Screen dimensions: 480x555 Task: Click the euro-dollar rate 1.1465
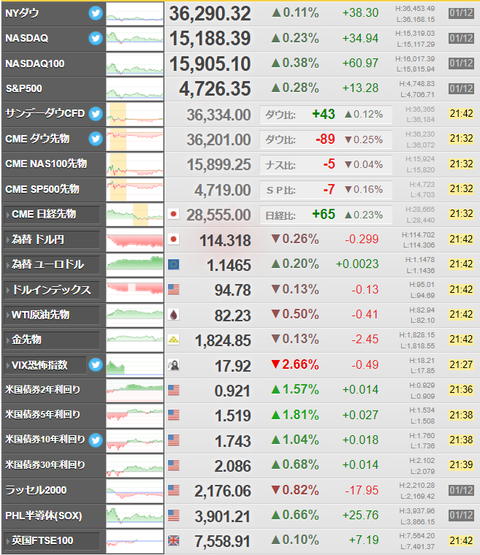tap(229, 265)
